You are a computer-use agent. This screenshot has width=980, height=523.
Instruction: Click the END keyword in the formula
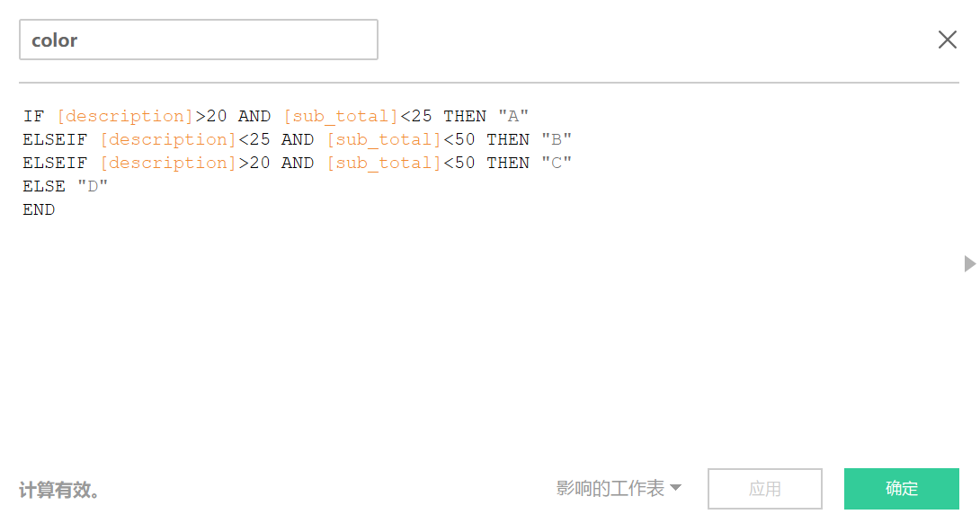click(39, 209)
